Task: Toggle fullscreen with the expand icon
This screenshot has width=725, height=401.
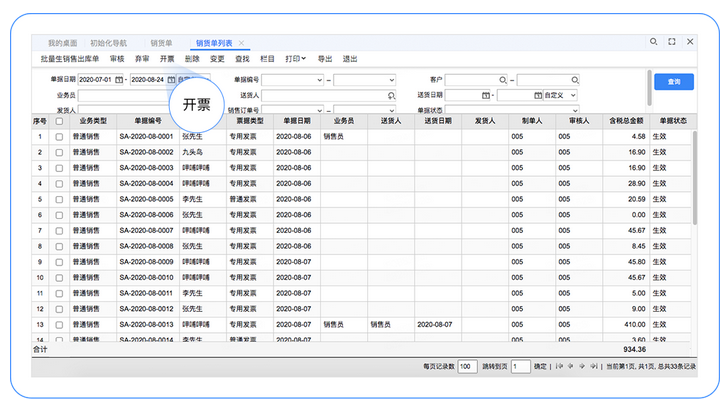Action: point(672,42)
